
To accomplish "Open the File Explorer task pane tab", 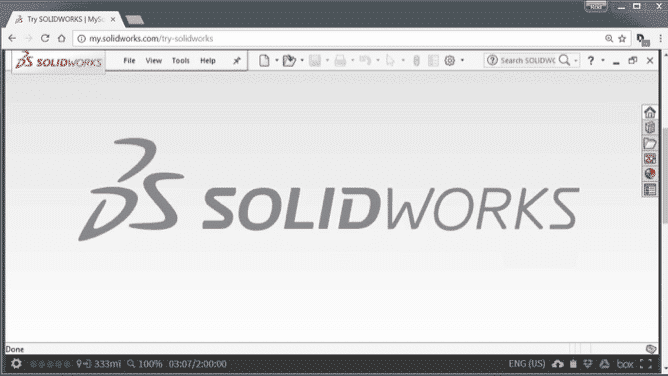I will [650, 143].
